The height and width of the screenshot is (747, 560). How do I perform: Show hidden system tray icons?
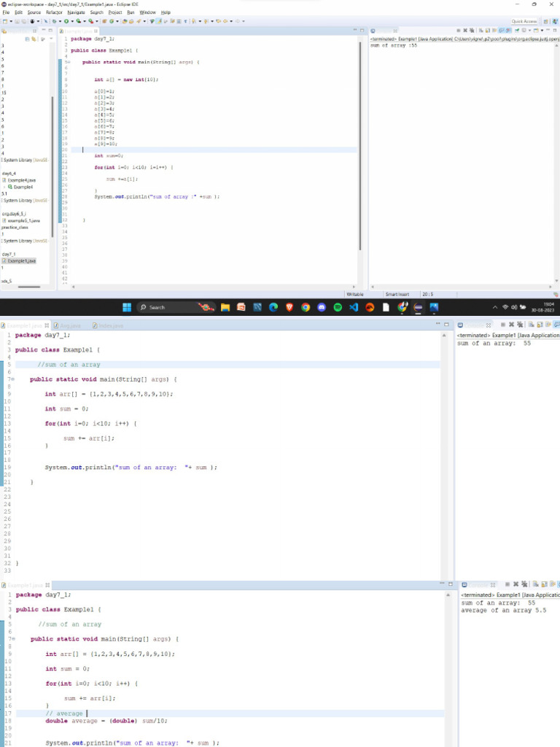[496, 307]
